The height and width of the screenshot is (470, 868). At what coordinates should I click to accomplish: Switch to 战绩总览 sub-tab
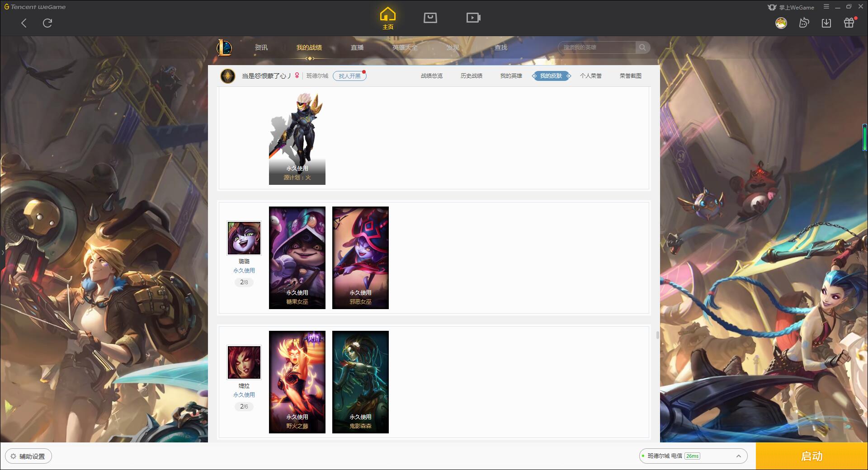(432, 76)
